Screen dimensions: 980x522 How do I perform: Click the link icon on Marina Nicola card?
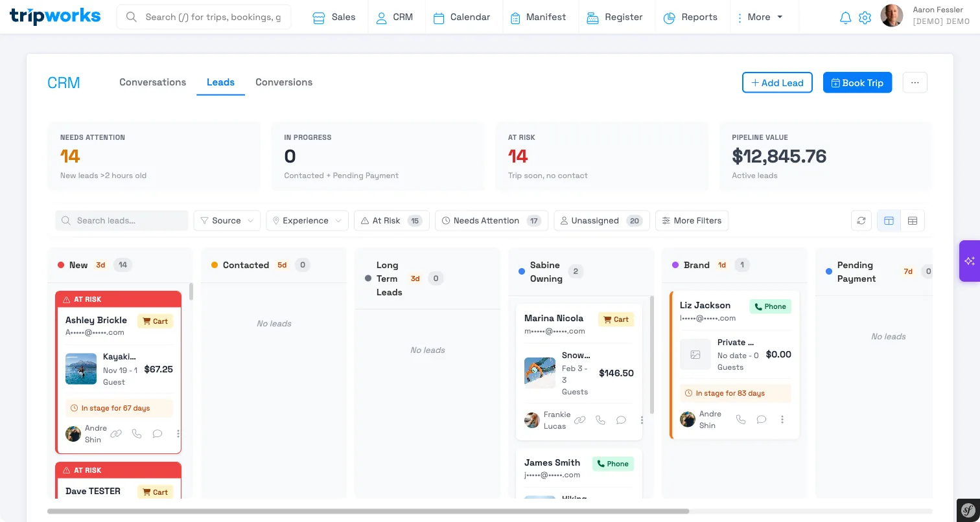(580, 420)
